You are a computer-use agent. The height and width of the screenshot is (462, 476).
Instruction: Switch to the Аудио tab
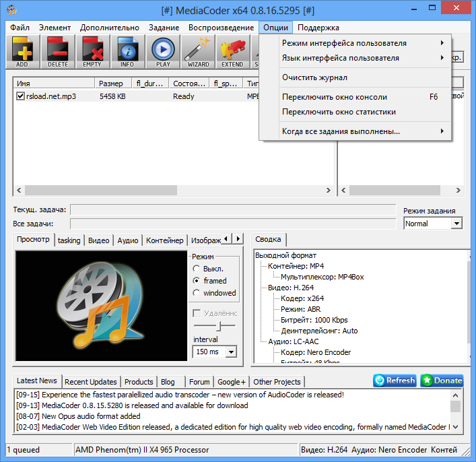[x=128, y=240]
